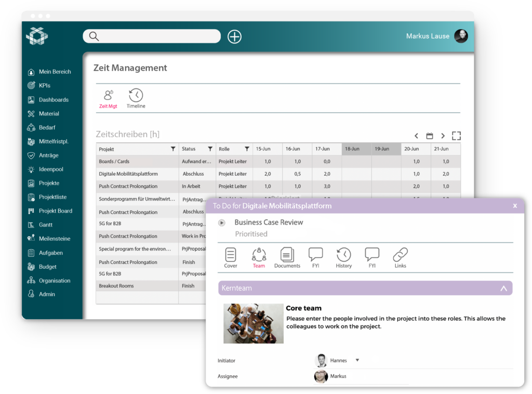Expand table to fullscreen view
This screenshot has width=532, height=394.
point(456,136)
